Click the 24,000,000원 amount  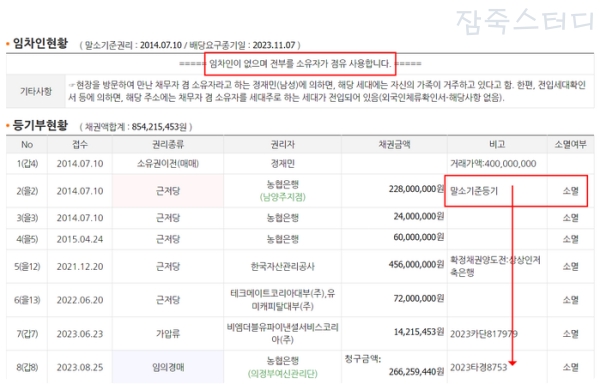419,216
